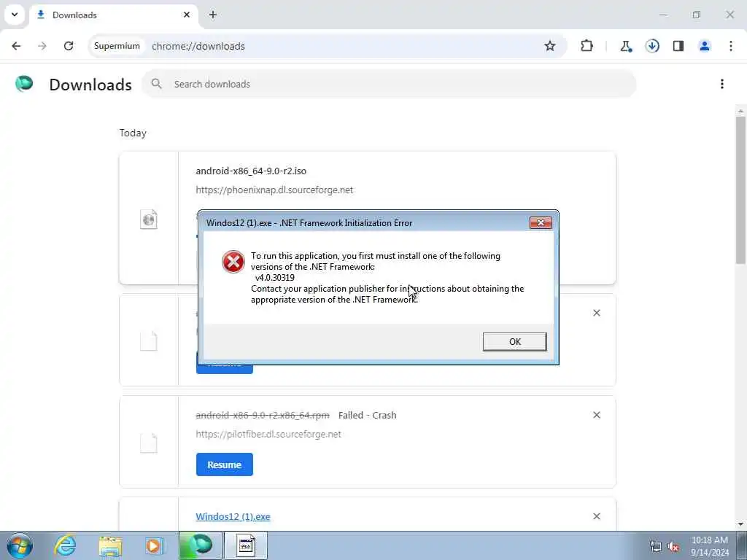The height and width of the screenshot is (560, 747).
Task: Remove the Windos12 (1).exe download entry
Action: tap(597, 516)
